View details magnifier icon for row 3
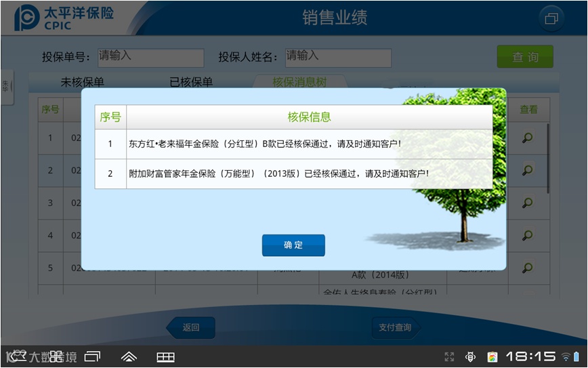588x368 pixels. tap(528, 203)
